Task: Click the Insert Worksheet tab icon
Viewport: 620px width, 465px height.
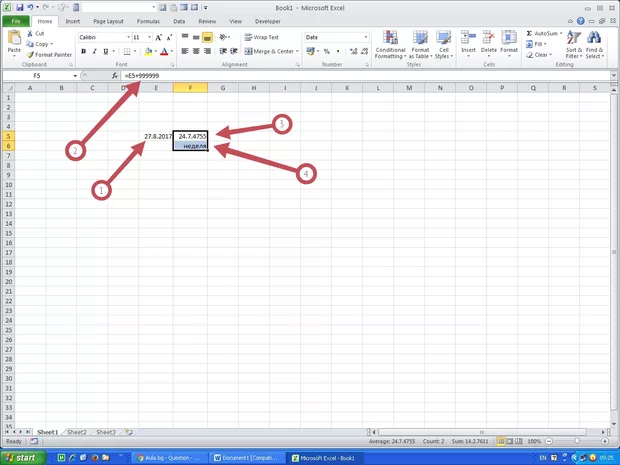Action: [129, 432]
